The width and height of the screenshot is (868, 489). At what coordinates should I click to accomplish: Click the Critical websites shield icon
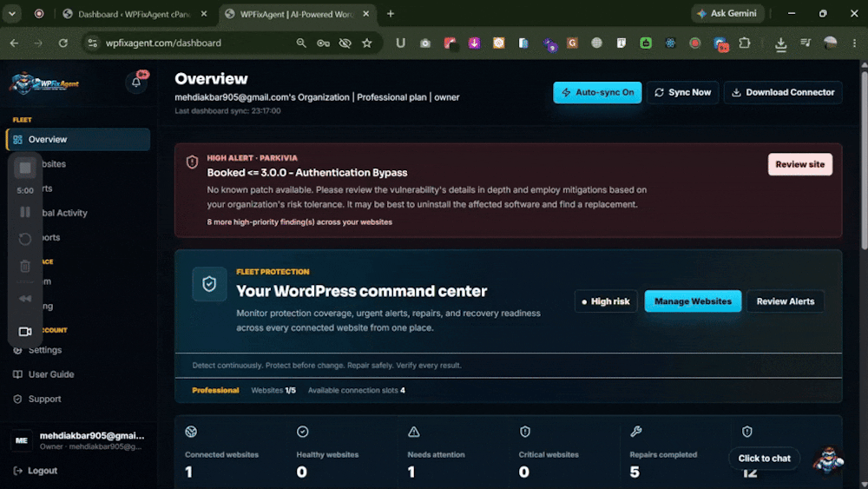(525, 432)
